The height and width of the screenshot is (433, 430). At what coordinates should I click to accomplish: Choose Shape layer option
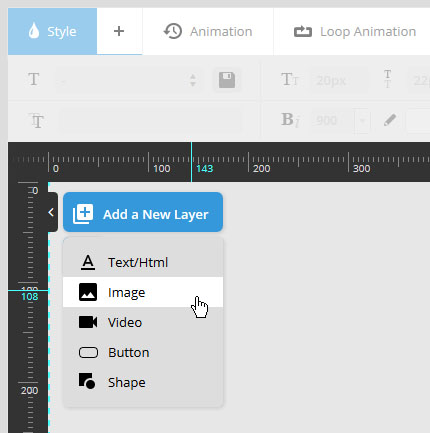tap(143, 382)
